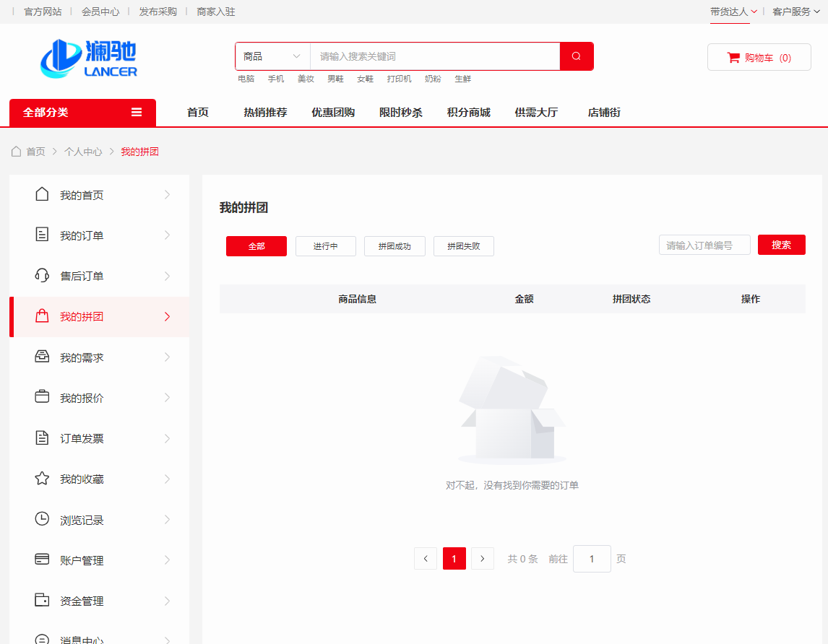828x644 pixels.
Task: Focus the order number input field
Action: [x=704, y=245]
